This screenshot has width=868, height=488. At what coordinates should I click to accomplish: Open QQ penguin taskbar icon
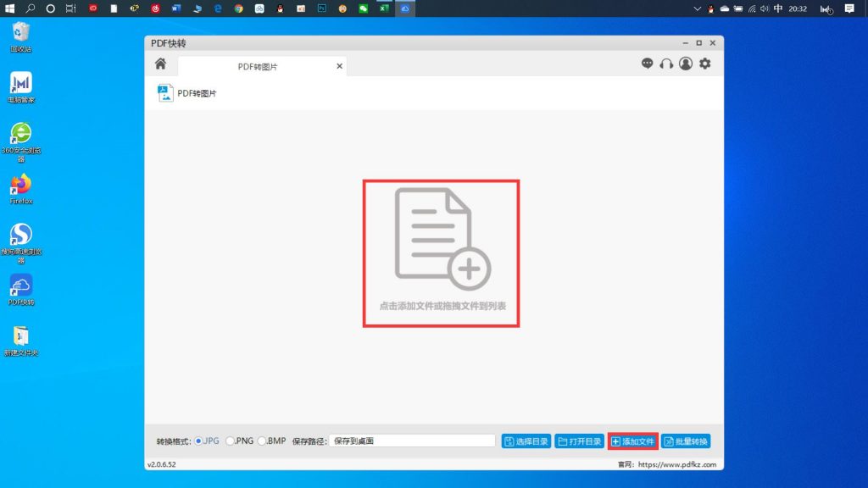tap(280, 8)
